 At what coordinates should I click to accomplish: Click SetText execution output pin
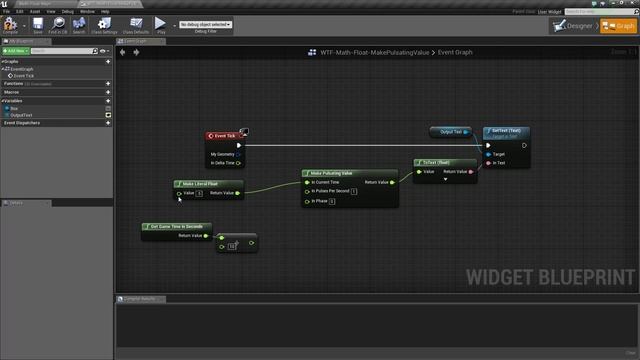pyautogui.click(x=524, y=145)
